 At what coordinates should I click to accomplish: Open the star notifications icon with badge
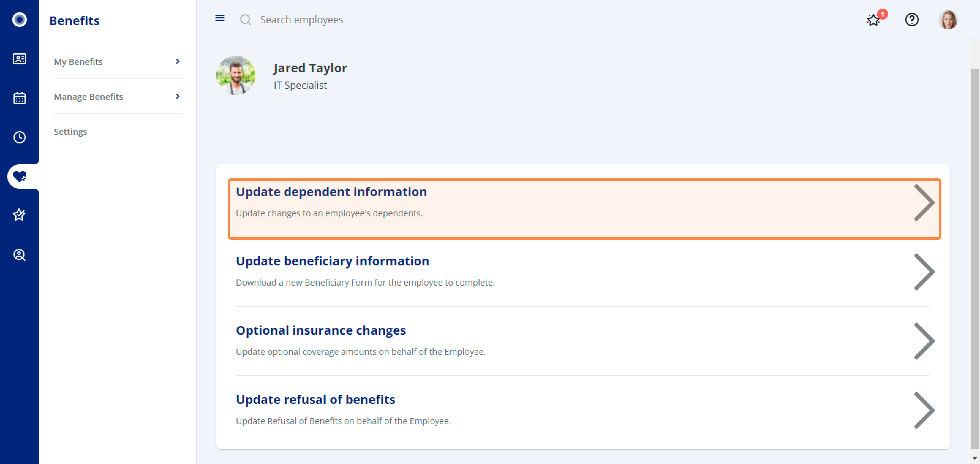pos(875,19)
